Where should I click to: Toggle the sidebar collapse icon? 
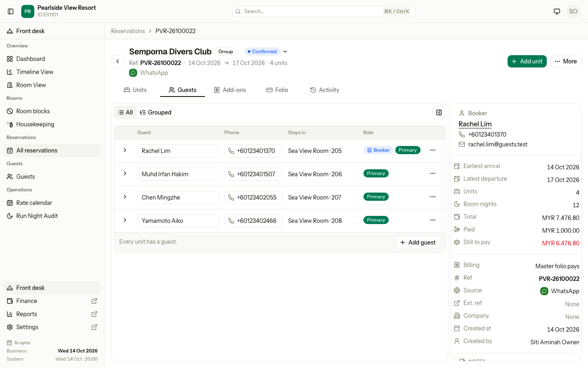coord(11,11)
